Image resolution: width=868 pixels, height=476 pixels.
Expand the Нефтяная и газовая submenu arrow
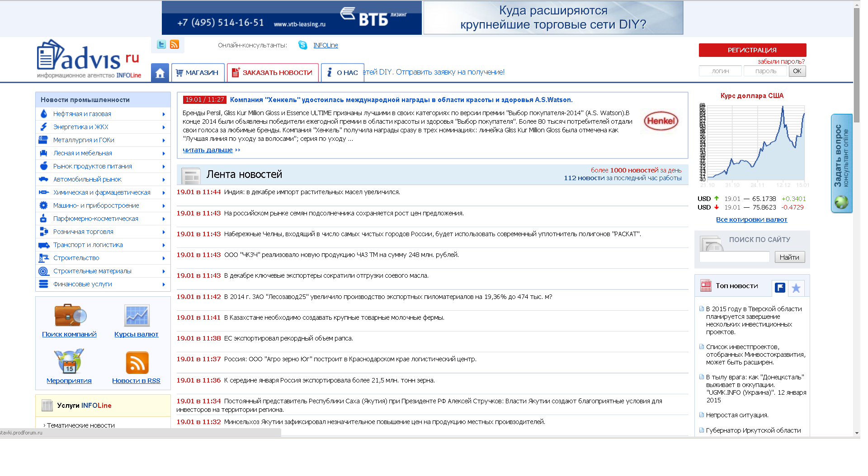[x=164, y=114]
